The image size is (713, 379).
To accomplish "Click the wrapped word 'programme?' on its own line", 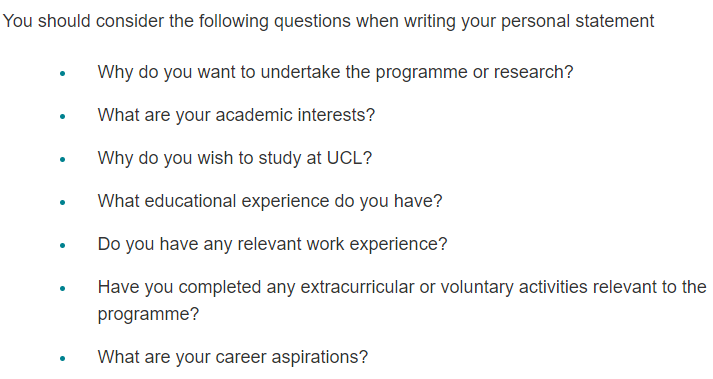I will tap(148, 314).
